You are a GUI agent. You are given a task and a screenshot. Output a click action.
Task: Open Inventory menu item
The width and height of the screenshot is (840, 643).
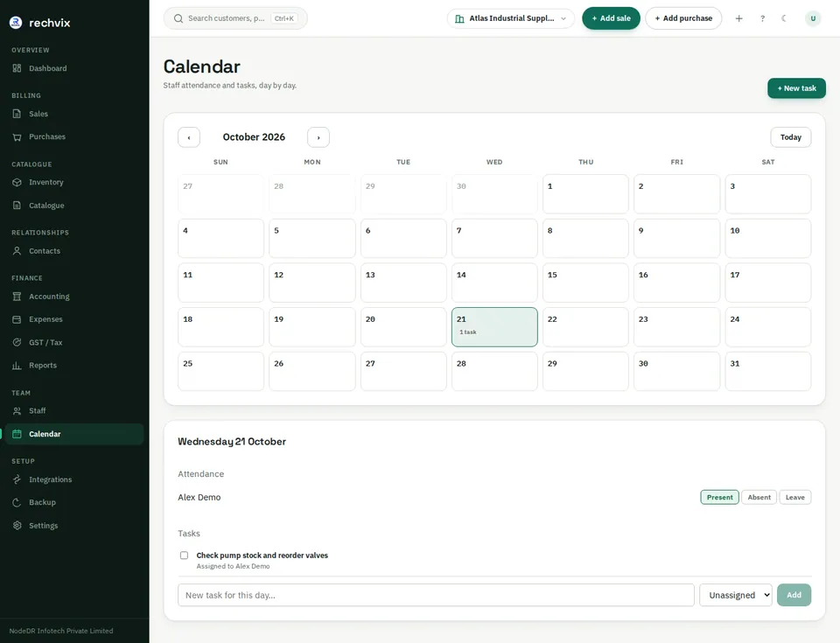(x=73, y=182)
